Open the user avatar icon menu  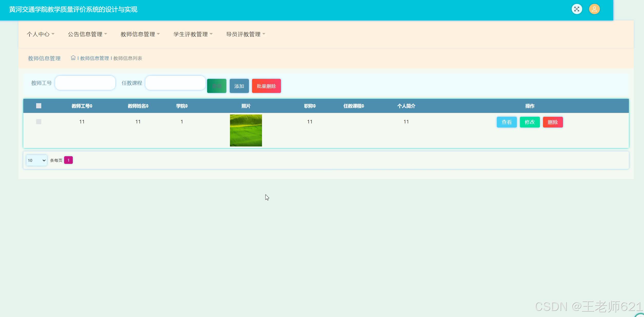point(594,9)
